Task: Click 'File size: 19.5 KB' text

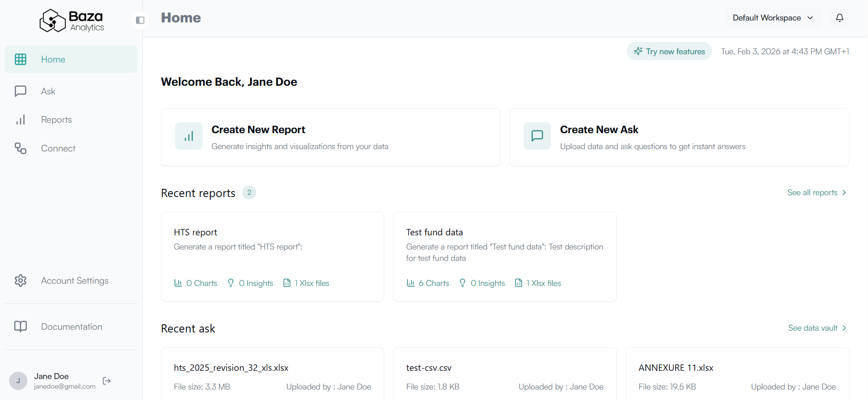Action: point(667,387)
